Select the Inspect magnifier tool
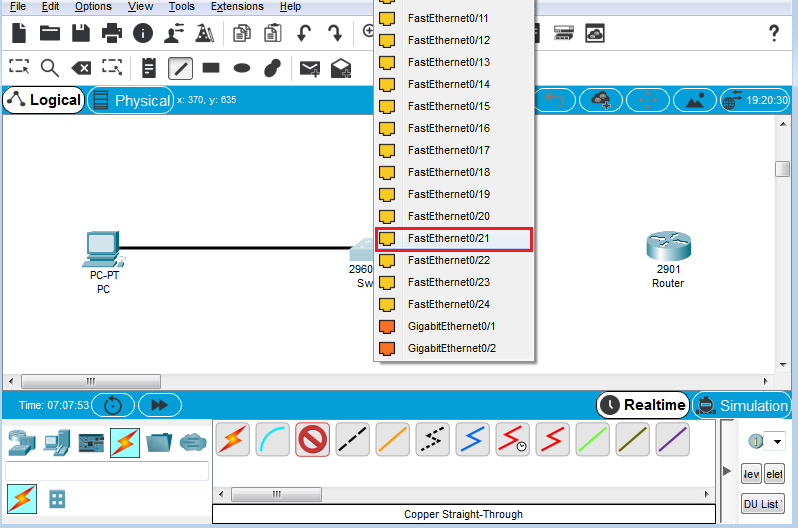The image size is (798, 531). tap(49, 68)
